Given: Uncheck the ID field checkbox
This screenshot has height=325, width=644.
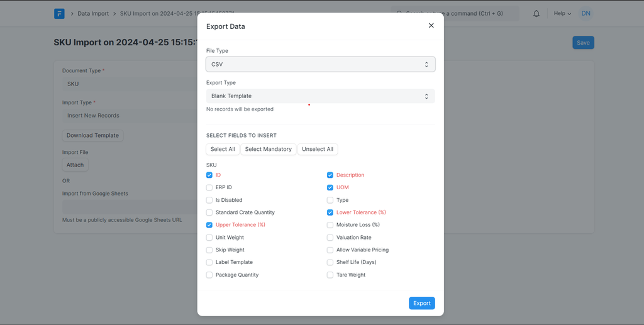Looking at the screenshot, I should pyautogui.click(x=209, y=175).
